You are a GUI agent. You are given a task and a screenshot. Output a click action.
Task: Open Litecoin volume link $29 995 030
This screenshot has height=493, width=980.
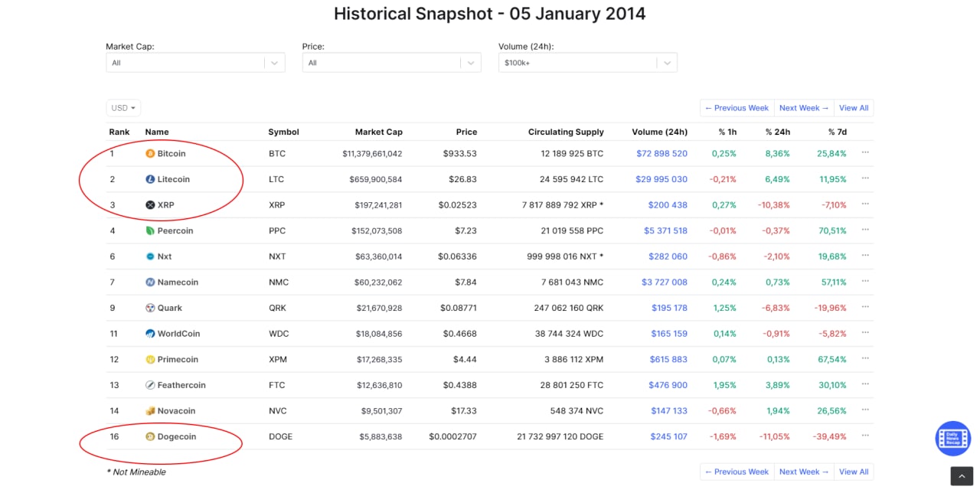(661, 179)
